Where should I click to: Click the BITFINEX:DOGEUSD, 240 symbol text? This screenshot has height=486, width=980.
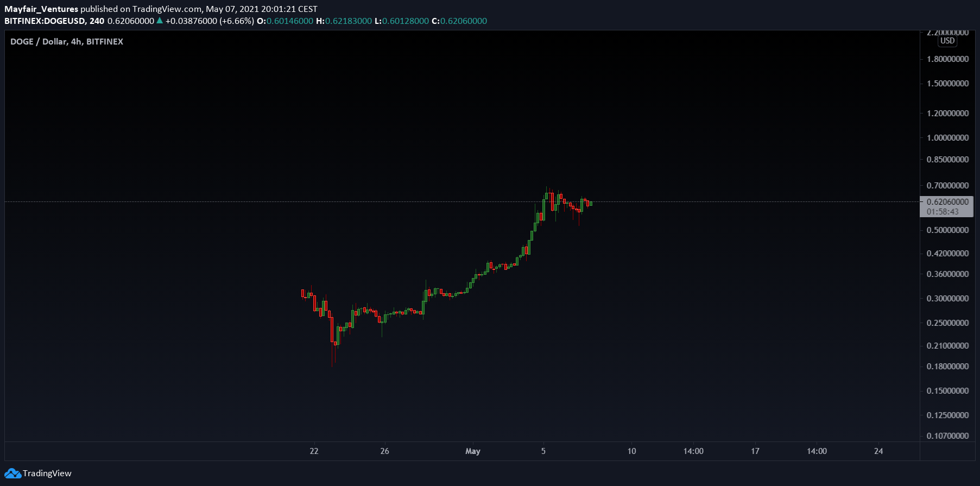coord(54,21)
